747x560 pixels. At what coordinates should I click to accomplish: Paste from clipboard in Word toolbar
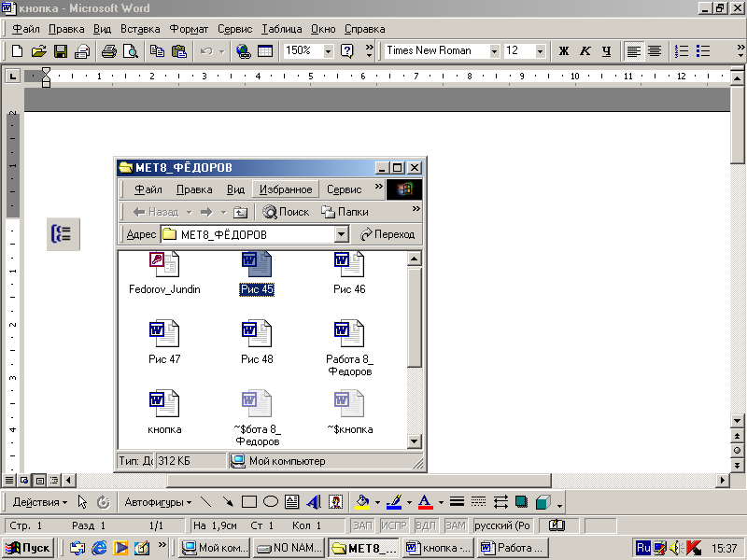click(178, 51)
